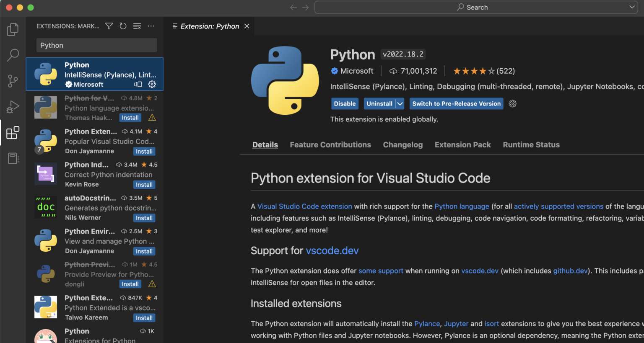This screenshot has height=343, width=644.
Task: Click the Filter Extensions icon
Action: 109,26
